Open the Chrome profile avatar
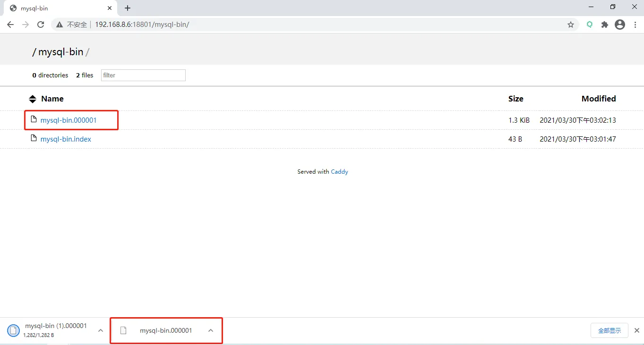Image resolution: width=644 pixels, height=345 pixels. [x=620, y=25]
